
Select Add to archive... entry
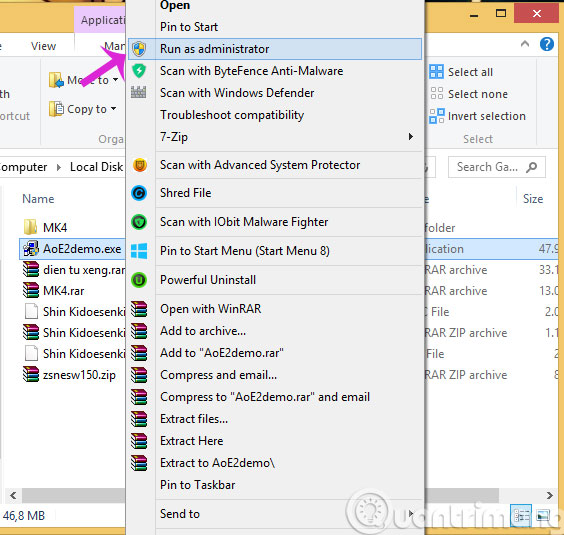(275, 331)
